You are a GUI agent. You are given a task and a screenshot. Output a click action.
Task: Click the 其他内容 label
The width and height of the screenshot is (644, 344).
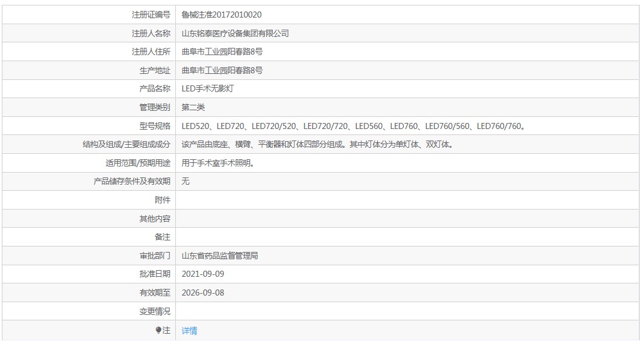pos(155,219)
